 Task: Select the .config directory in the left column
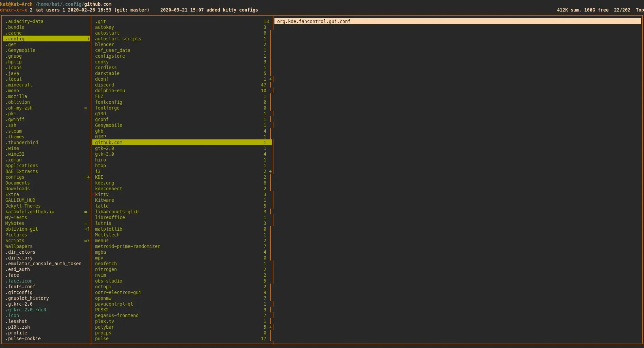click(x=46, y=39)
